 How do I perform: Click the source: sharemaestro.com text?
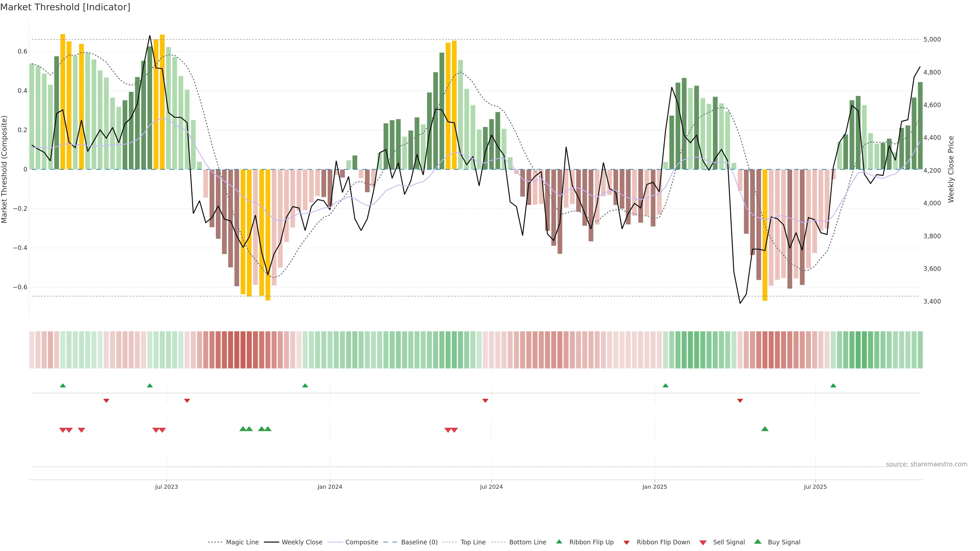click(926, 464)
